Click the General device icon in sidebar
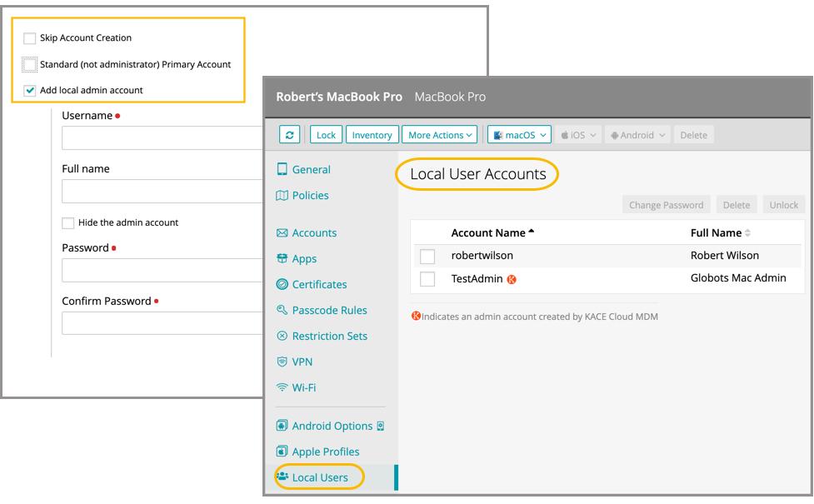The height and width of the screenshot is (504, 814). [282, 170]
